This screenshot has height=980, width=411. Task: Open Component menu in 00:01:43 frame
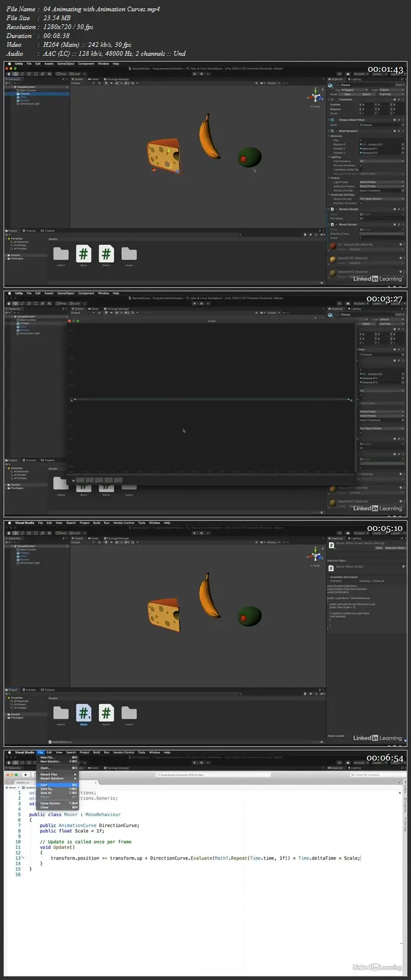click(86, 63)
